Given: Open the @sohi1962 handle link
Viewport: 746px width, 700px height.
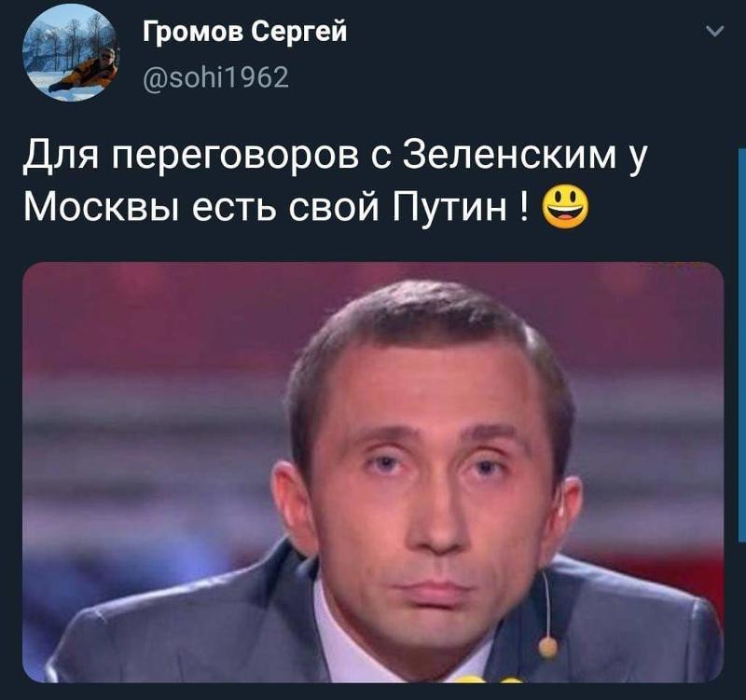Looking at the screenshot, I should pyautogui.click(x=216, y=77).
